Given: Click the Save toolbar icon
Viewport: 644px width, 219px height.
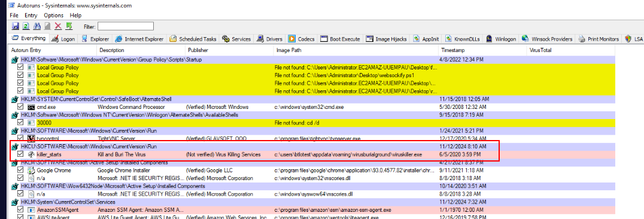Looking at the screenshot, I should click(x=16, y=26).
